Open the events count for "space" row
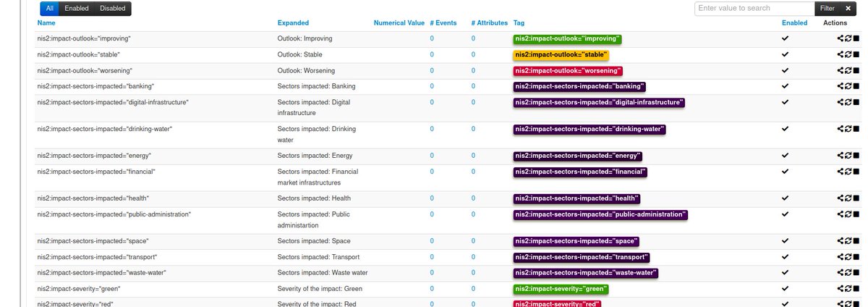Image resolution: width=868 pixels, height=307 pixels. (432, 240)
